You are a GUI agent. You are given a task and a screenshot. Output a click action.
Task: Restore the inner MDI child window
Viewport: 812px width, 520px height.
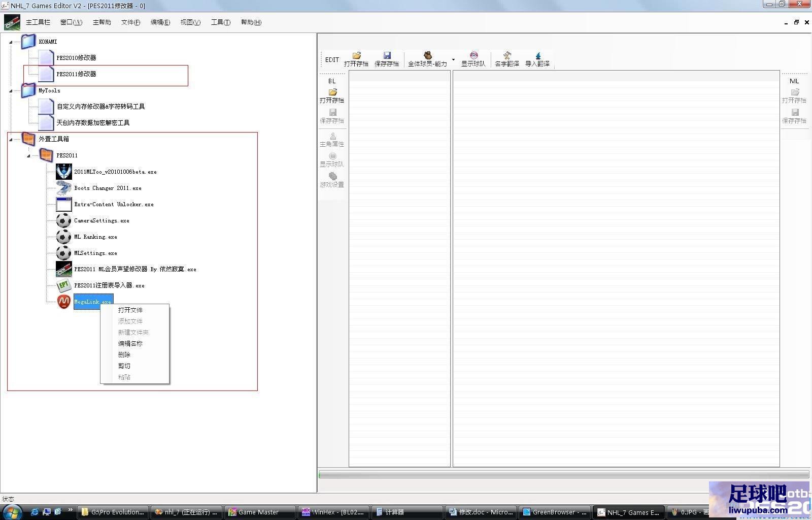coord(796,22)
